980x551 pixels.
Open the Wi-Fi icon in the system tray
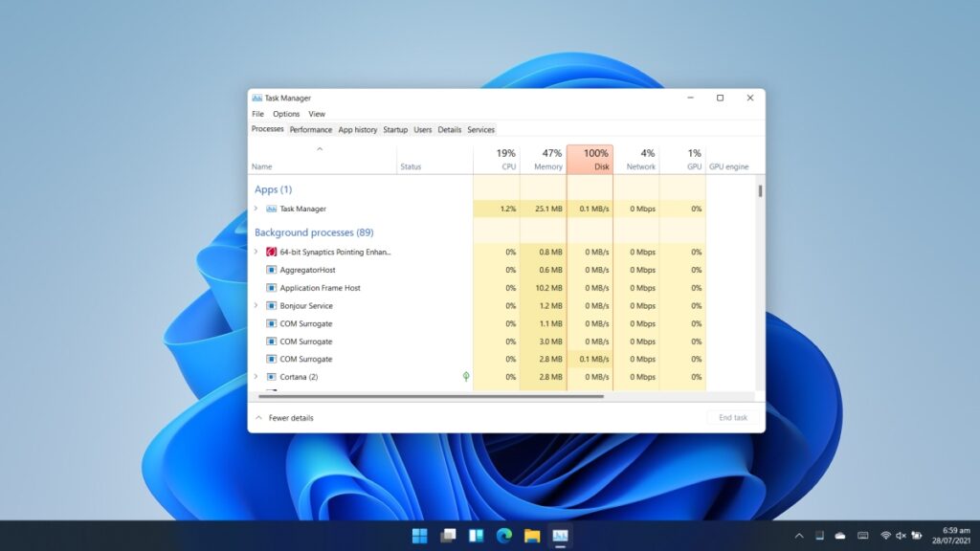[885, 536]
